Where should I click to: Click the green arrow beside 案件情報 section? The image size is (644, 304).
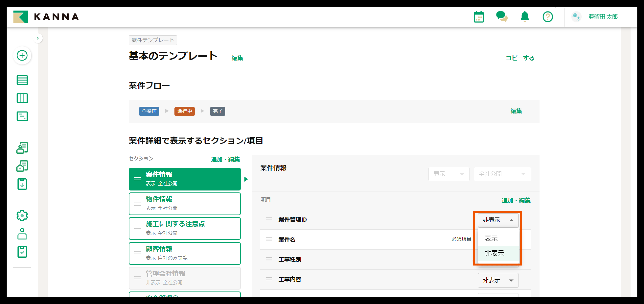point(246,179)
